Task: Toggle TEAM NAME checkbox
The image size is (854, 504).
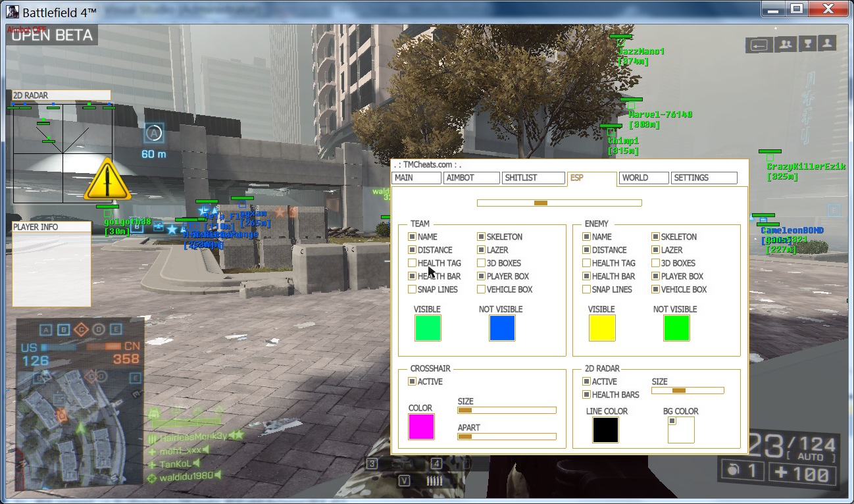Action: point(412,237)
